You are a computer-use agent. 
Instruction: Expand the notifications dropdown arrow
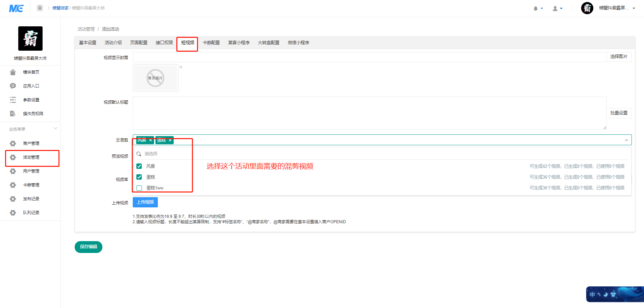point(542,8)
